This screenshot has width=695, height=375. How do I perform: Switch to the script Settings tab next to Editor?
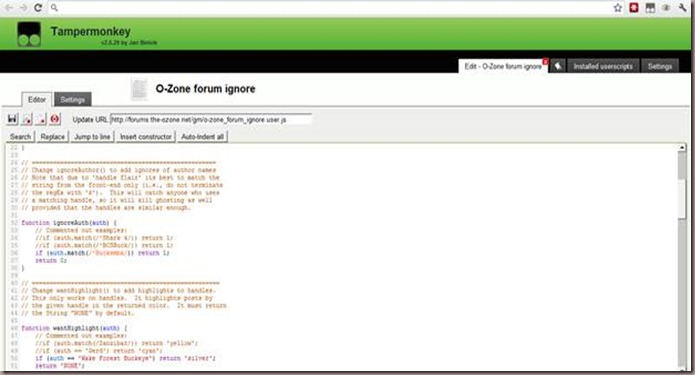click(x=73, y=99)
